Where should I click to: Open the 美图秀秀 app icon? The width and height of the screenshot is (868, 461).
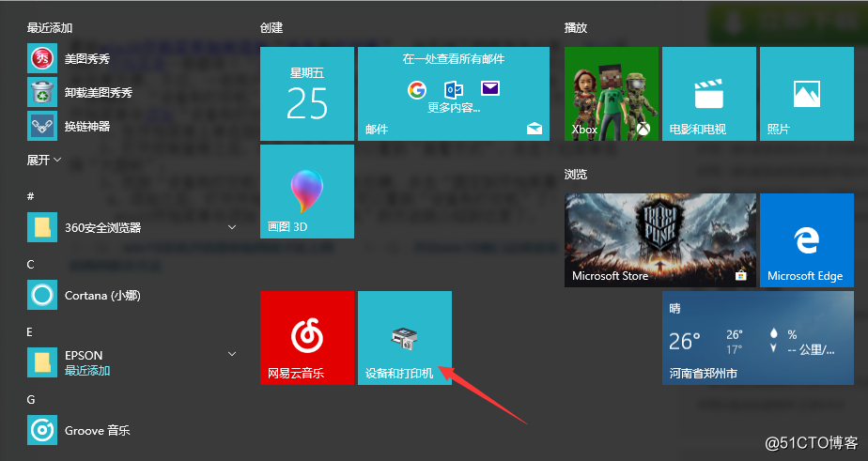click(42, 58)
